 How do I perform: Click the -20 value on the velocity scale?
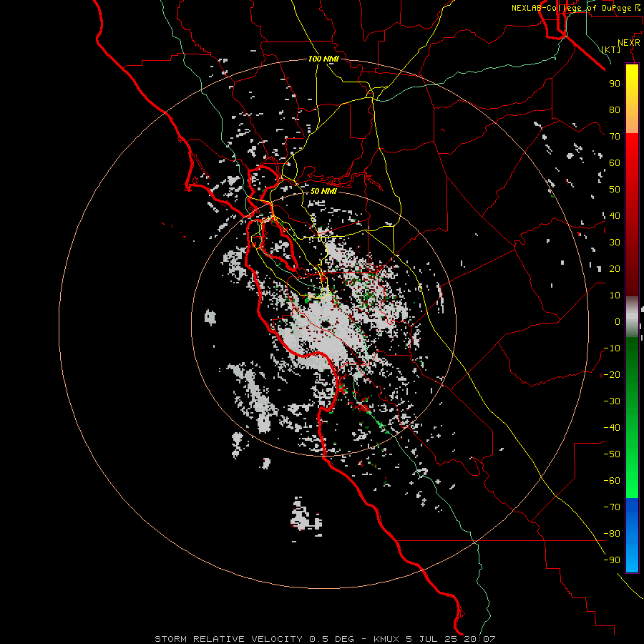(612, 375)
